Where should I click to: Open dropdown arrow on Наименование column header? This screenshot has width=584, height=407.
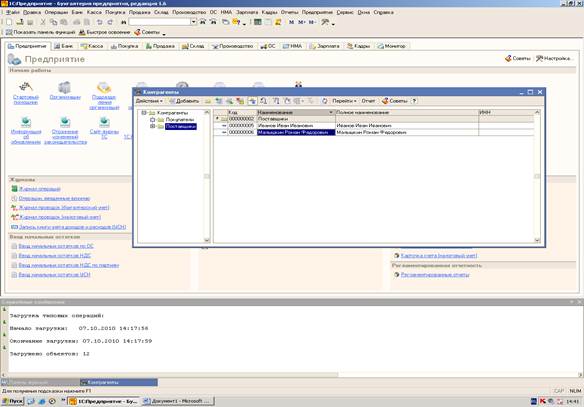click(330, 112)
